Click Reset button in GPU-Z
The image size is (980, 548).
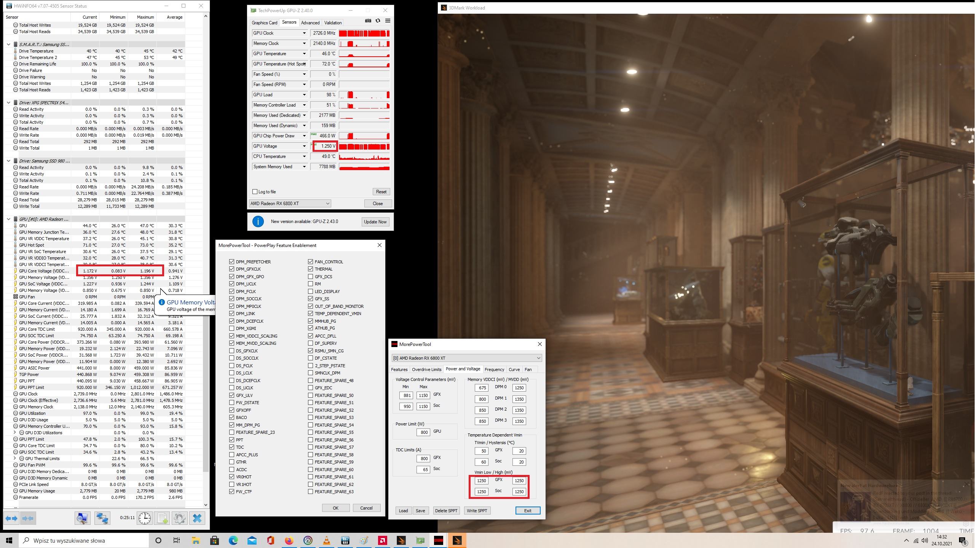tap(381, 192)
